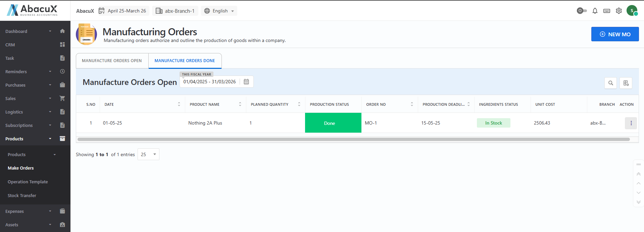The image size is (644, 232).
Task: Open table column settings icon
Action: click(626, 83)
